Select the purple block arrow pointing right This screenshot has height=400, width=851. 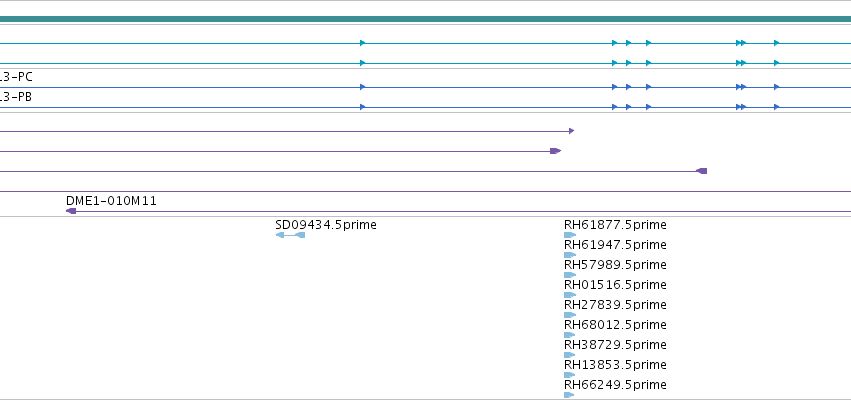pos(555,151)
